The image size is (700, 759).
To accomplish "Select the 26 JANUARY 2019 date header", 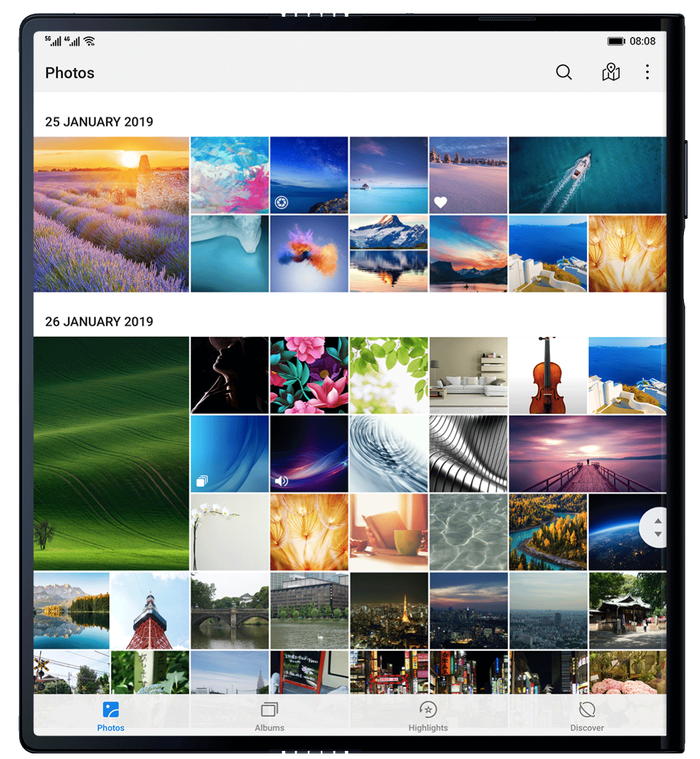I will click(99, 321).
